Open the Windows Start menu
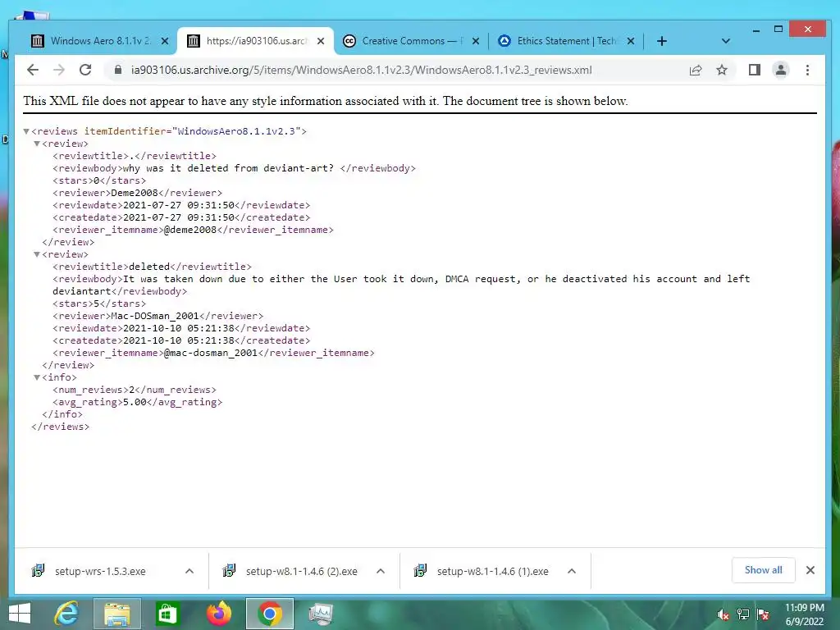 pyautogui.click(x=20, y=614)
